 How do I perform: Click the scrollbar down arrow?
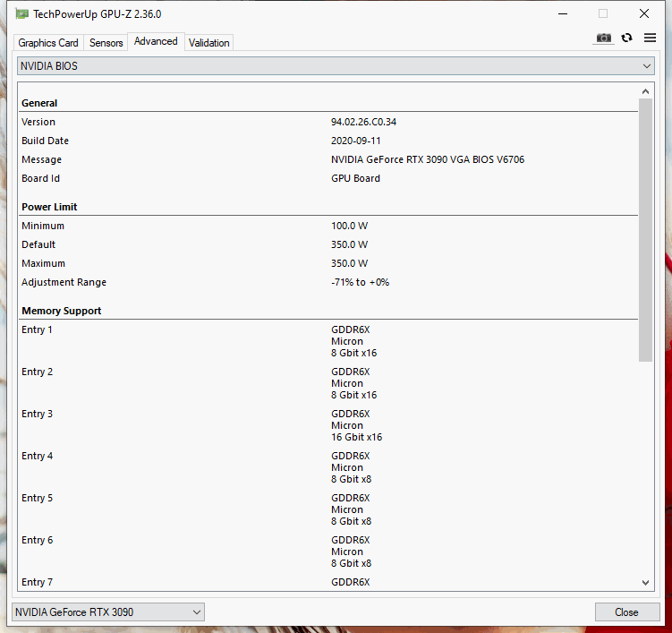[645, 582]
